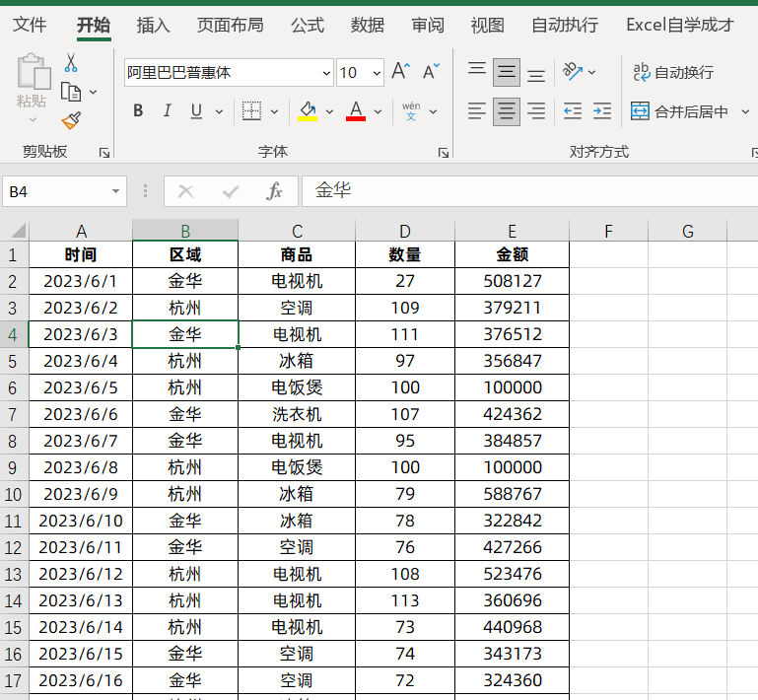758x700 pixels.
Task: Open merge and center dropdown arrow
Action: click(x=745, y=112)
